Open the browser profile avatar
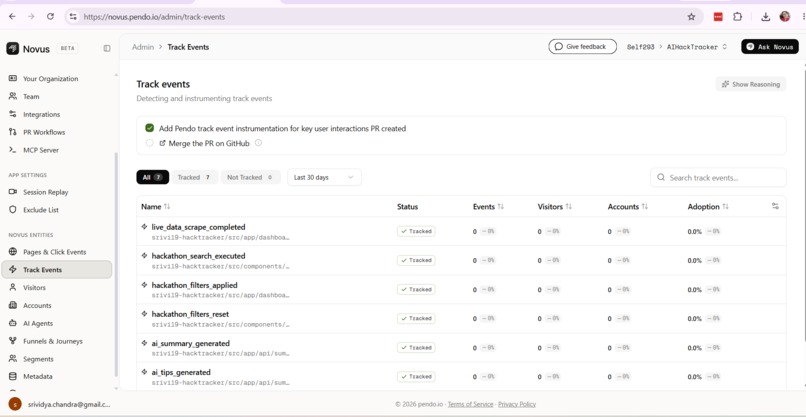 click(784, 16)
